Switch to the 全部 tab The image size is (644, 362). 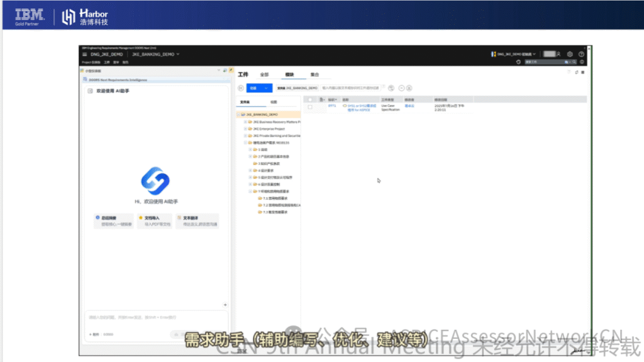[264, 74]
